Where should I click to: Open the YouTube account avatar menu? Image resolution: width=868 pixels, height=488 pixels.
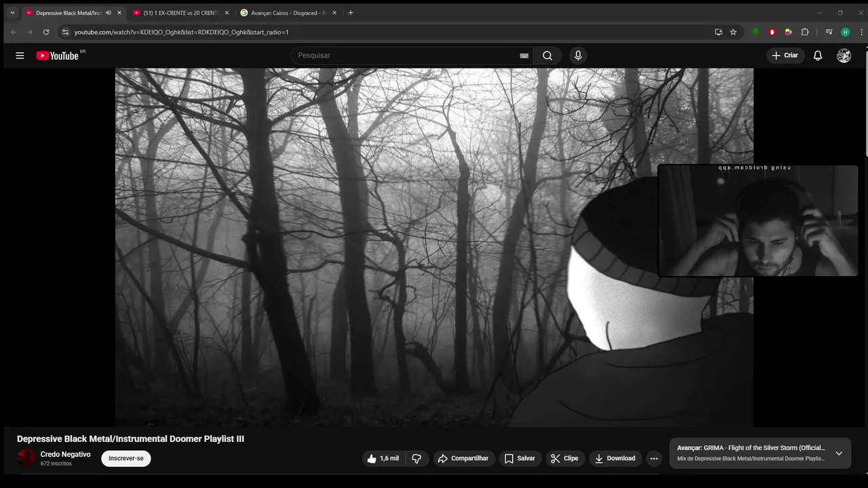pyautogui.click(x=844, y=56)
